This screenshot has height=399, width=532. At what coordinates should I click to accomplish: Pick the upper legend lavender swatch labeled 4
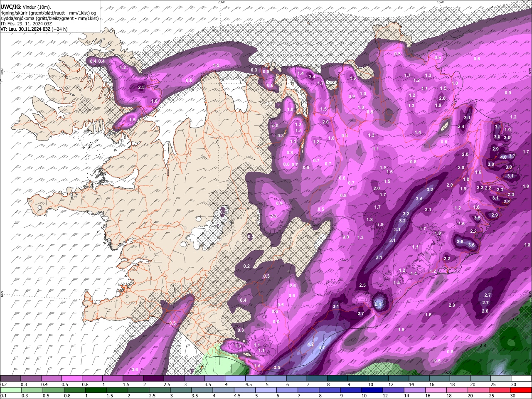235,378
